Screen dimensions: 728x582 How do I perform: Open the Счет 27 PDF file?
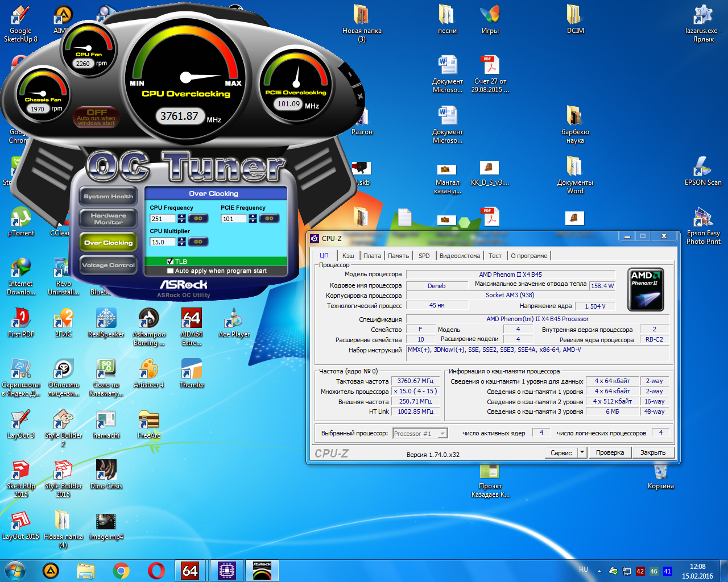point(490,74)
